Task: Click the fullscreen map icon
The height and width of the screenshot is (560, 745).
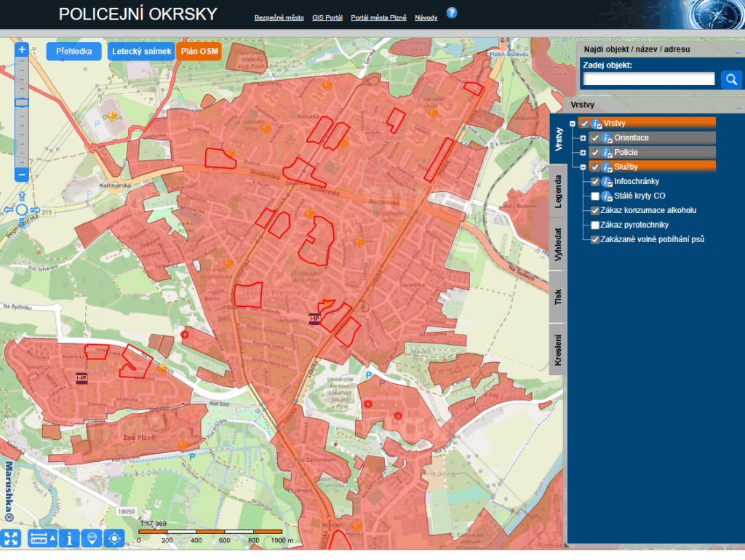Action: pyautogui.click(x=10, y=539)
